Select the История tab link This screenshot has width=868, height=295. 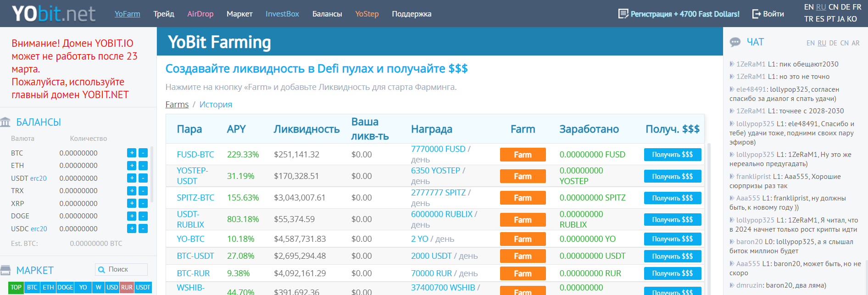[216, 104]
